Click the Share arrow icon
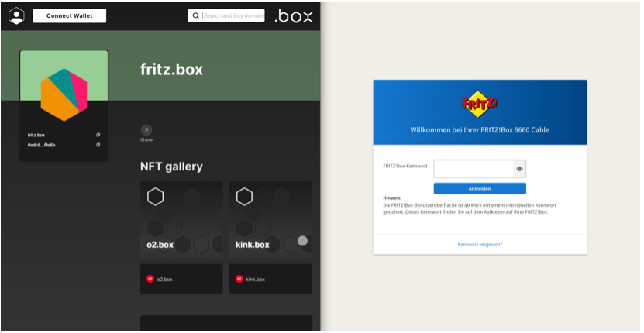The width and height of the screenshot is (644, 333). click(146, 130)
